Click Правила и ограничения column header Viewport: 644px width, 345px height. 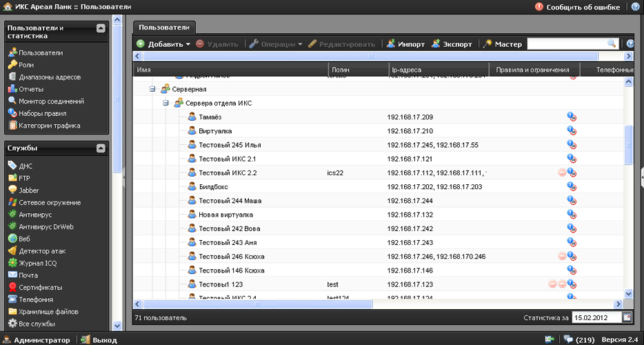point(534,70)
